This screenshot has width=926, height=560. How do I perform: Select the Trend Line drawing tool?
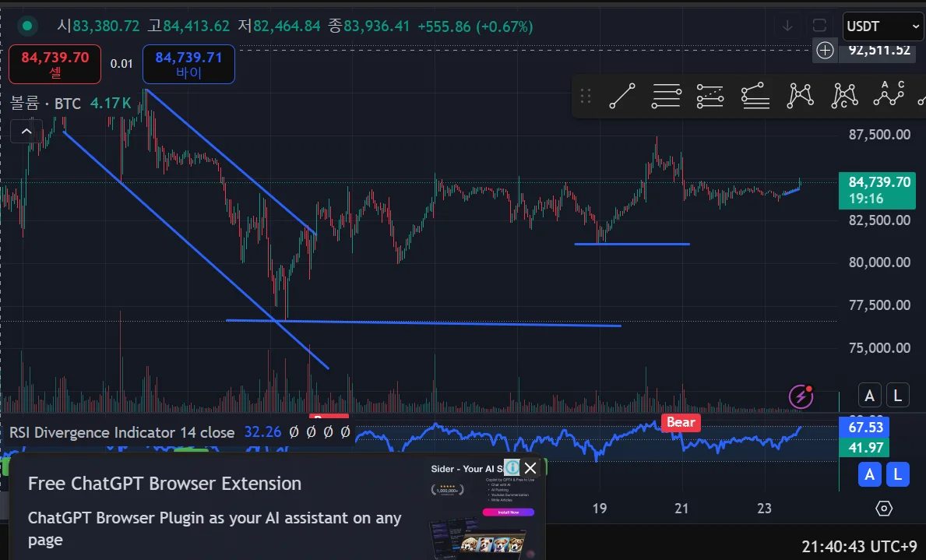pyautogui.click(x=621, y=96)
